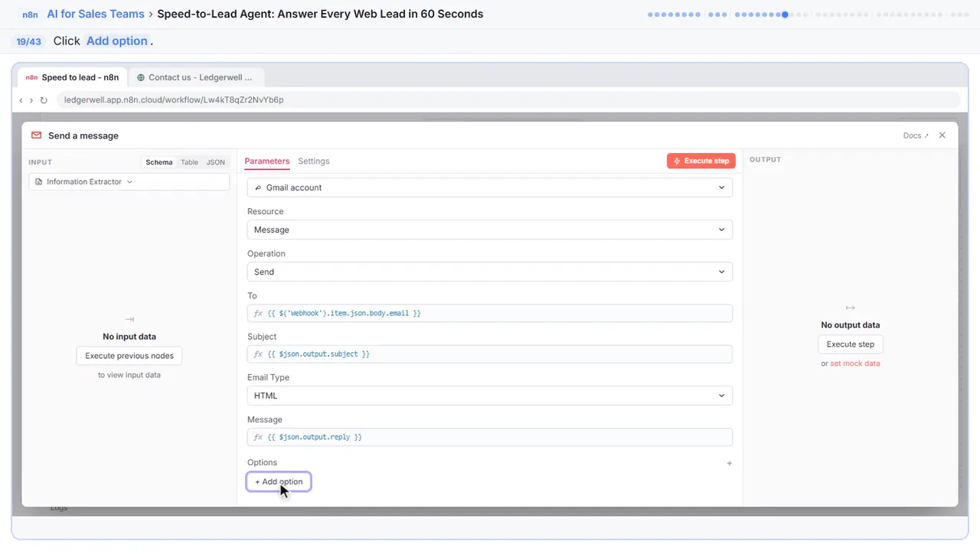Expand the Operation dropdown showing Send
Image resolution: width=980 pixels, height=551 pixels.
click(x=490, y=272)
